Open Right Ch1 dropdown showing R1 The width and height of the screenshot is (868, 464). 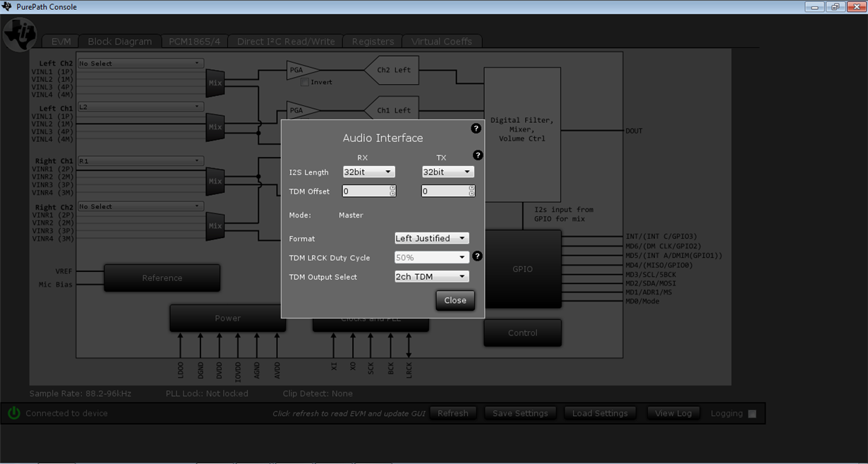tap(140, 161)
